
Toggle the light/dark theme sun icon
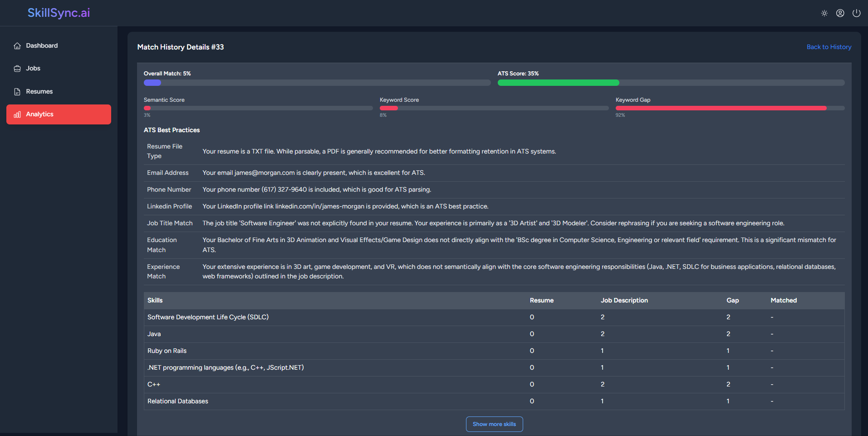824,13
